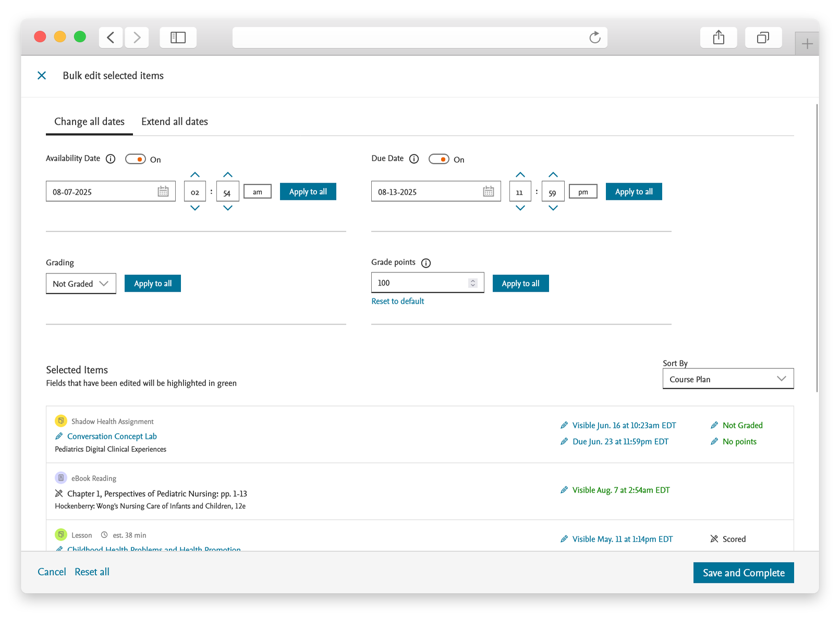Open Availability Date info icon
The width and height of the screenshot is (840, 634).
tap(111, 159)
